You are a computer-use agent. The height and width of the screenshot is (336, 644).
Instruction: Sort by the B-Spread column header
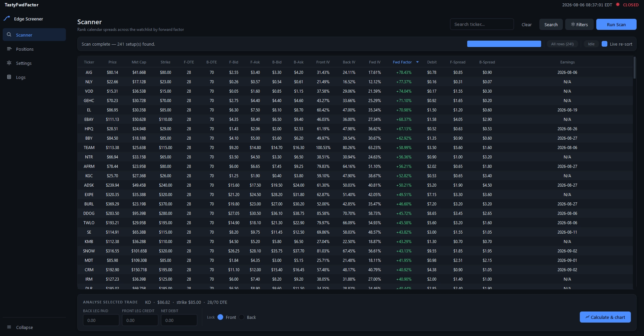point(487,62)
